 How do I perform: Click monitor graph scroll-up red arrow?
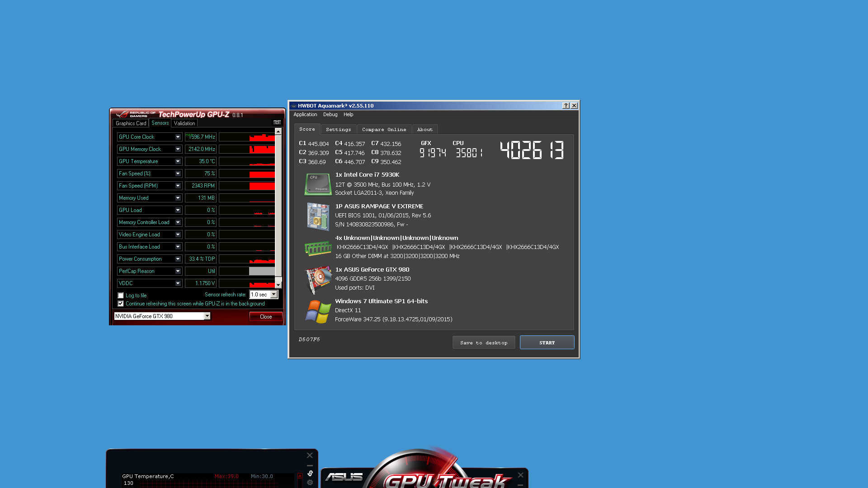tap(300, 476)
